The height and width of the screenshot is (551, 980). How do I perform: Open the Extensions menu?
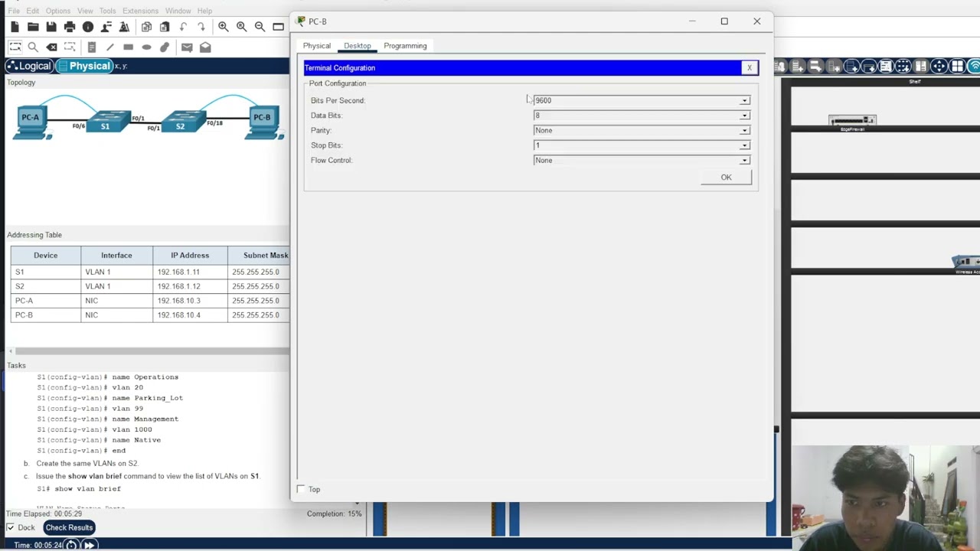click(140, 11)
